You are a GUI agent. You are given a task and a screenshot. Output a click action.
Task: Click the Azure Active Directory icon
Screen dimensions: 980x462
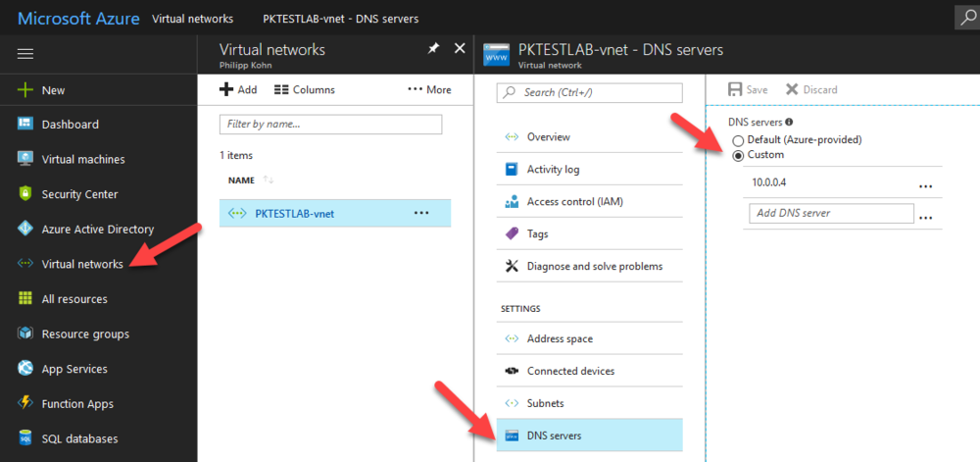pos(25,230)
